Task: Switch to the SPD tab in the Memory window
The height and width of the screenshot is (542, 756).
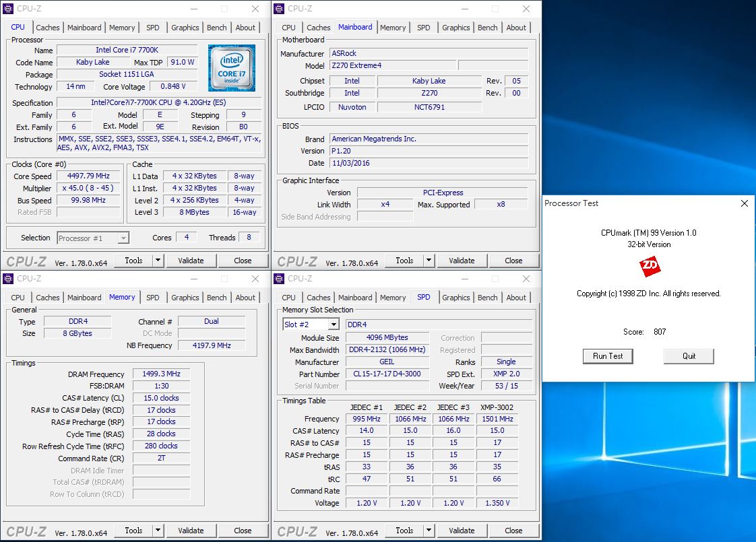Action: 153,297
